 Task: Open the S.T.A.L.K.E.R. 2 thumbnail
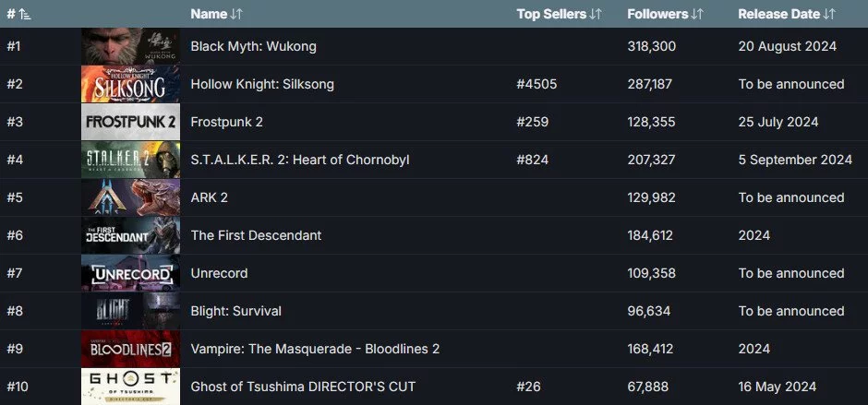(x=130, y=160)
